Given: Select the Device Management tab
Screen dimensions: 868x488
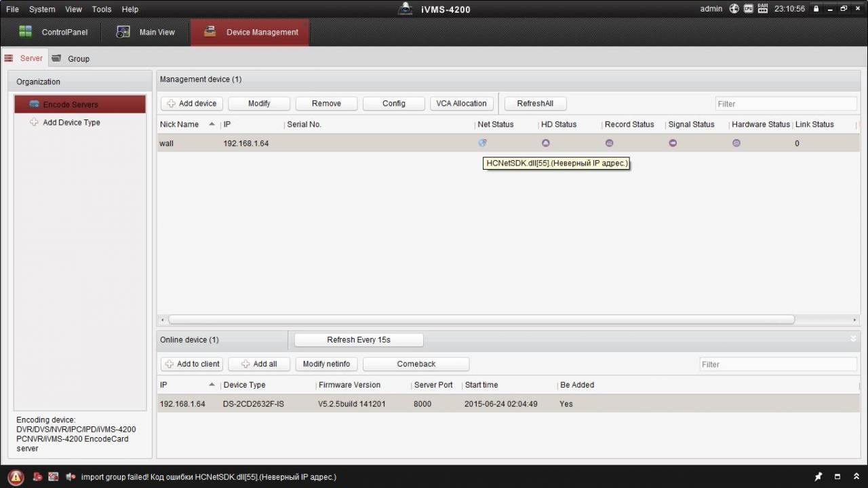Looking at the screenshot, I should click(x=250, y=32).
